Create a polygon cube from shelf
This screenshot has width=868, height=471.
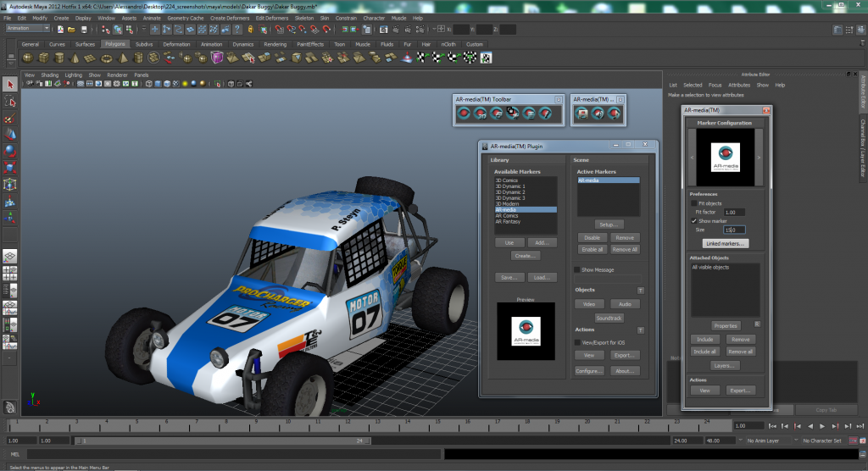tap(43, 58)
